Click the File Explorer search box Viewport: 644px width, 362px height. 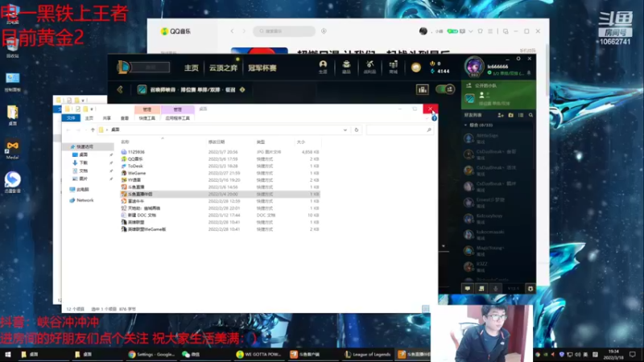point(399,130)
